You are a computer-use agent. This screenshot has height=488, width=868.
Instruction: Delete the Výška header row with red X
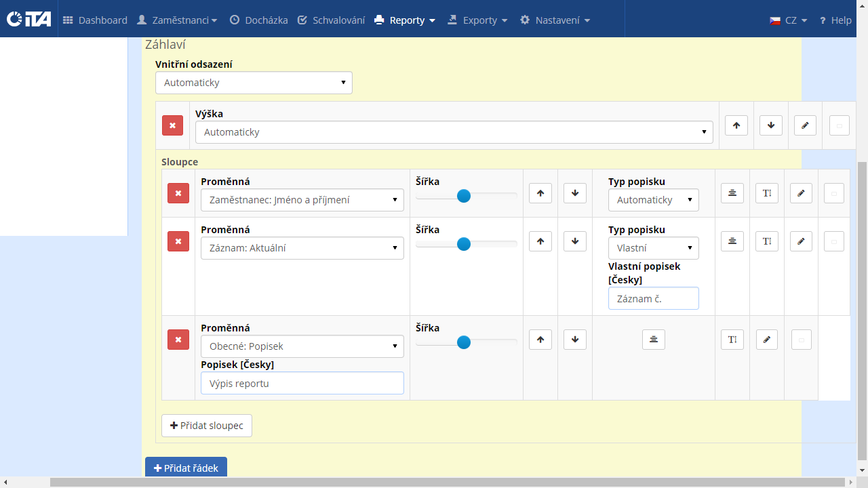point(172,125)
